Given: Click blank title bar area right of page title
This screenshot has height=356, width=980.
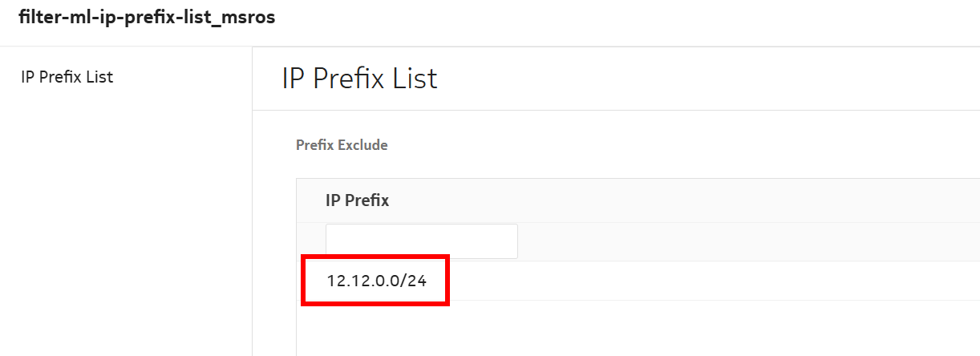Looking at the screenshot, I should (x=626, y=19).
